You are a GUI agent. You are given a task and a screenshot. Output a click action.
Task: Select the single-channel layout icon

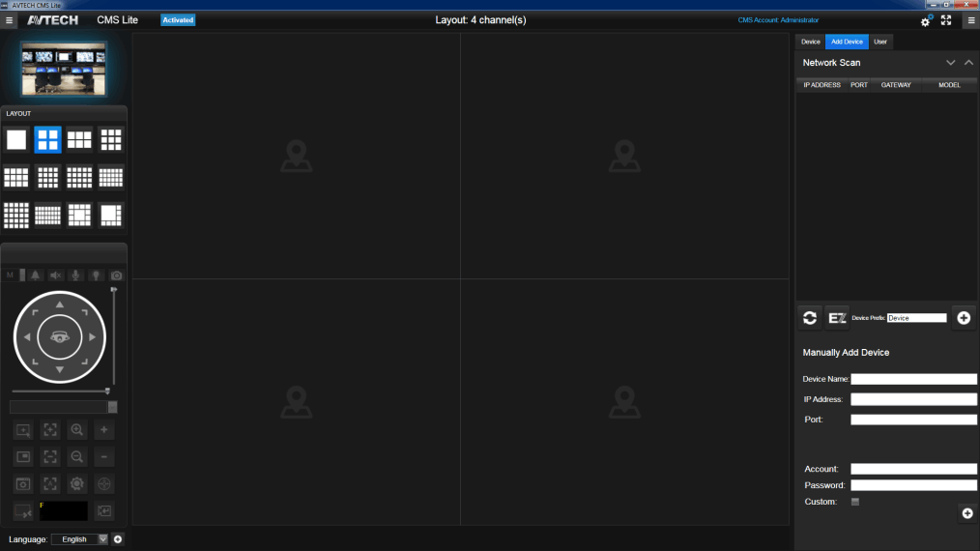[16, 139]
